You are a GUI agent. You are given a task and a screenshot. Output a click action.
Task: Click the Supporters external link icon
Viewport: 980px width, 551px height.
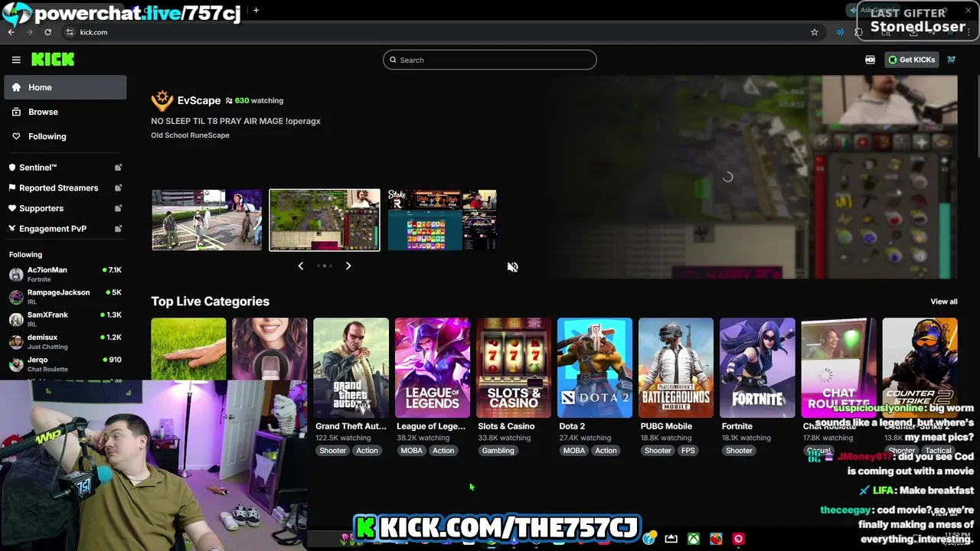point(118,209)
